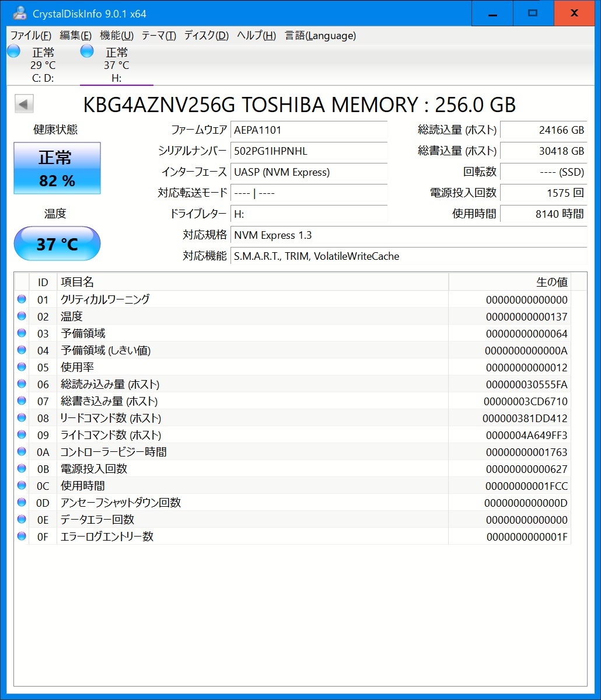This screenshot has height=700, width=601.
Task: Click raw value 00000000001763
Action: point(526,452)
